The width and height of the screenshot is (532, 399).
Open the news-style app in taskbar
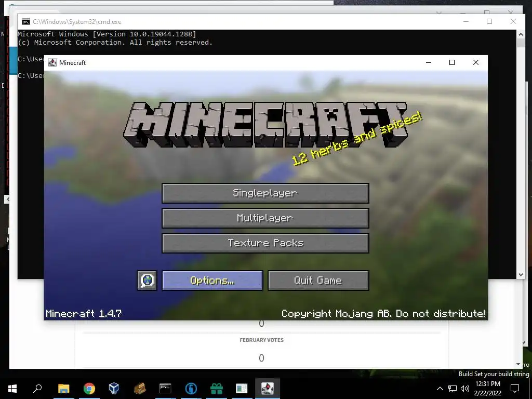(x=242, y=388)
